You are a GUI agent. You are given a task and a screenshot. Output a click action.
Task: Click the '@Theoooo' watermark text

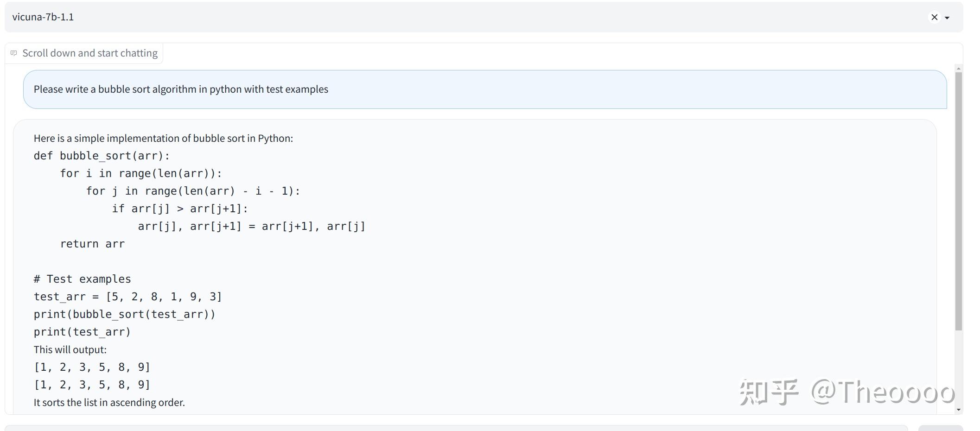coord(883,392)
